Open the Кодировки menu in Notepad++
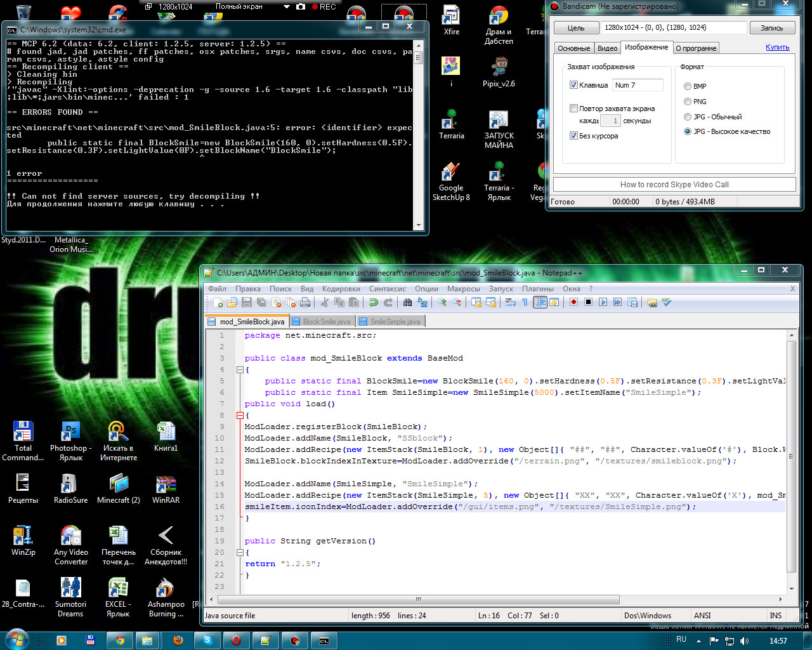This screenshot has width=812, height=650. click(x=341, y=289)
